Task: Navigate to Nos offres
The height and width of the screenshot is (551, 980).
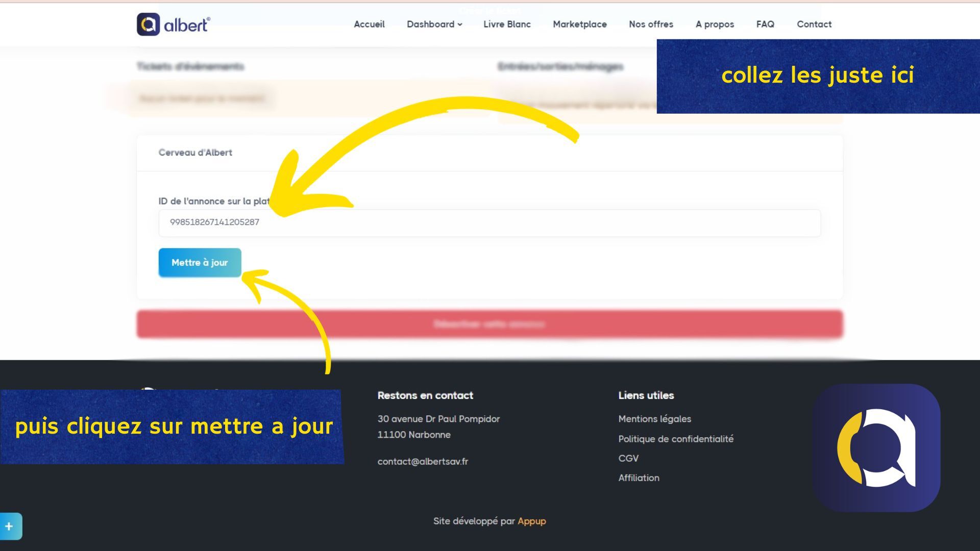Action: [651, 24]
